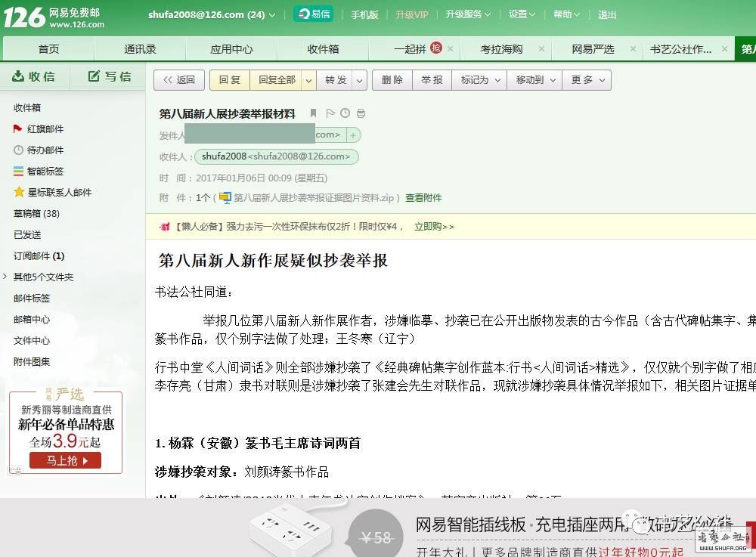Viewport: 756px width, 557px height.
Task: Flag this email with the flag icon
Action: click(x=330, y=113)
